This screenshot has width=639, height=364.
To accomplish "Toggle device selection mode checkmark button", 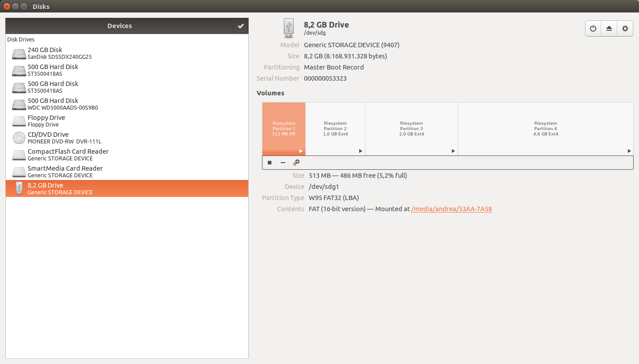I will pos(241,26).
